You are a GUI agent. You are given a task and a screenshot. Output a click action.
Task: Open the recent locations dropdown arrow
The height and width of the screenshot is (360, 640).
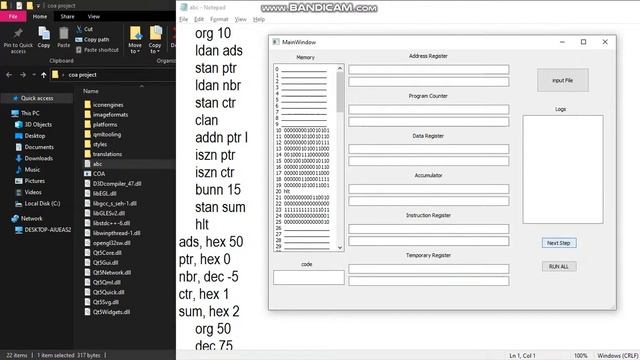click(x=34, y=75)
